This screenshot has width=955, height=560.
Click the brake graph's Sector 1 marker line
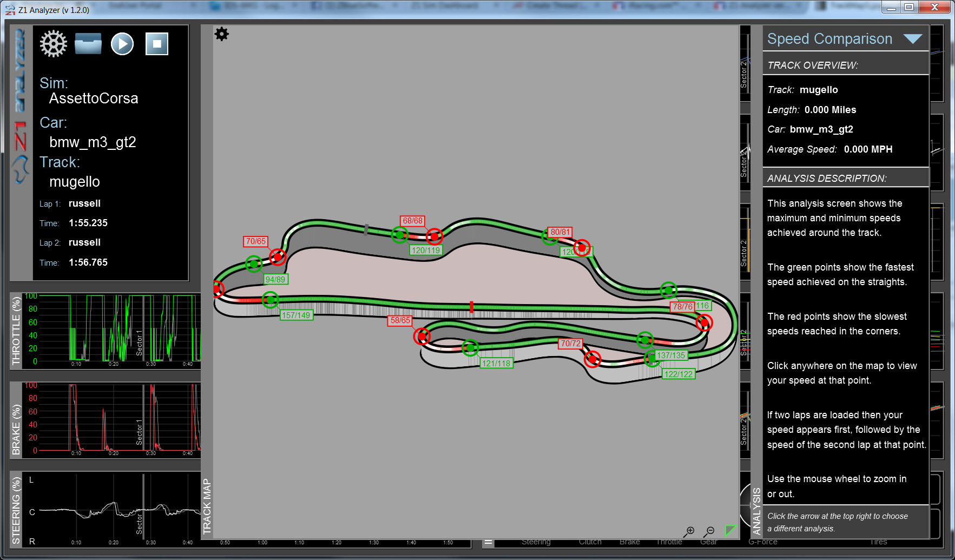click(143, 418)
